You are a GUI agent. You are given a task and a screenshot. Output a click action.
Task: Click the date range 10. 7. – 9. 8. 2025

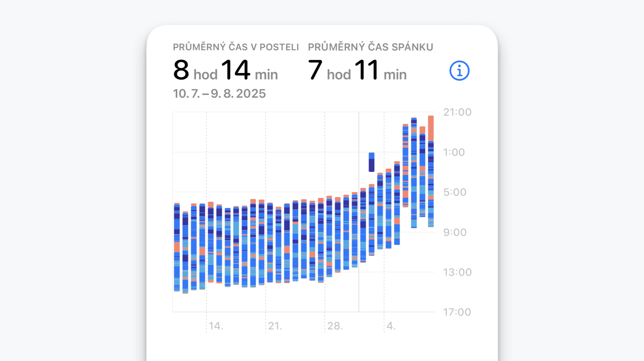point(219,94)
